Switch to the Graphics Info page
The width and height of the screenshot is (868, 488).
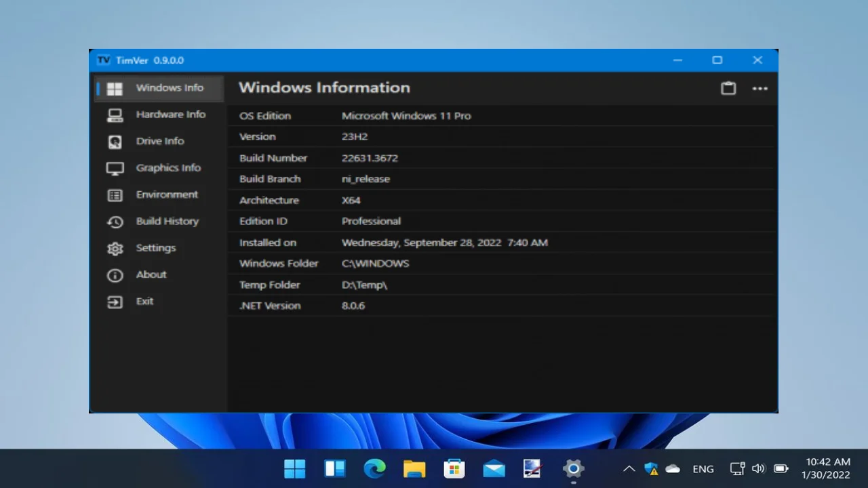pyautogui.click(x=168, y=167)
